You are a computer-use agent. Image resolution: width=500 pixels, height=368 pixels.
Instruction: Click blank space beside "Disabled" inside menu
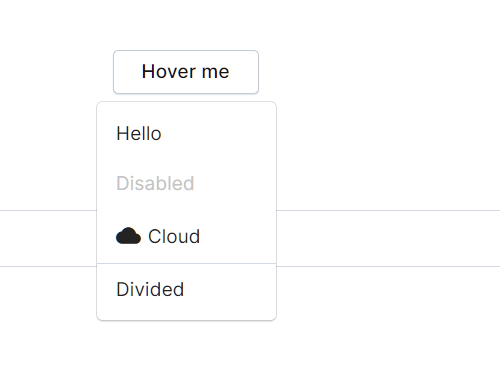(x=235, y=183)
